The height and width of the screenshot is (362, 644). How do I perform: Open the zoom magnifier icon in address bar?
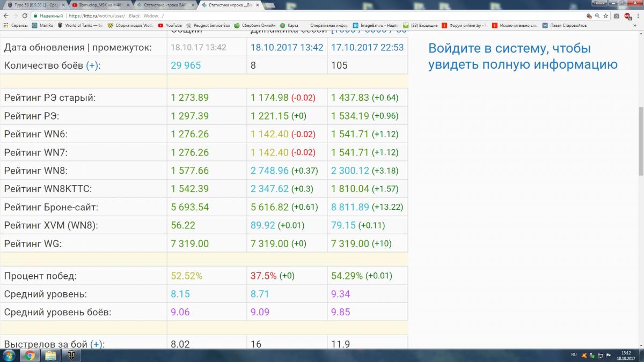click(x=597, y=16)
